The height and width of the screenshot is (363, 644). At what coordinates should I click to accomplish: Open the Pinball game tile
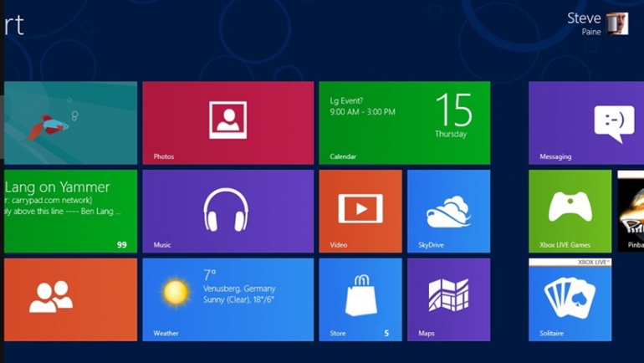[631, 211]
